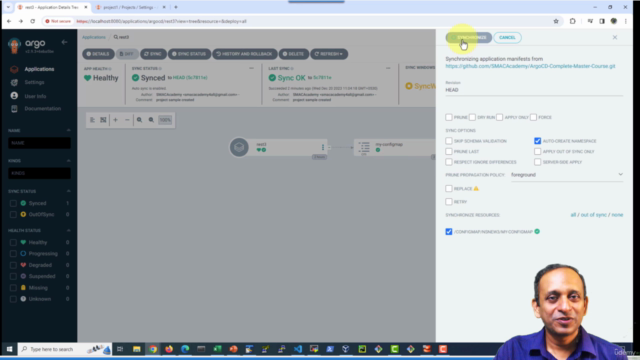Uncheck Auto-Create Namespace option

538,141
